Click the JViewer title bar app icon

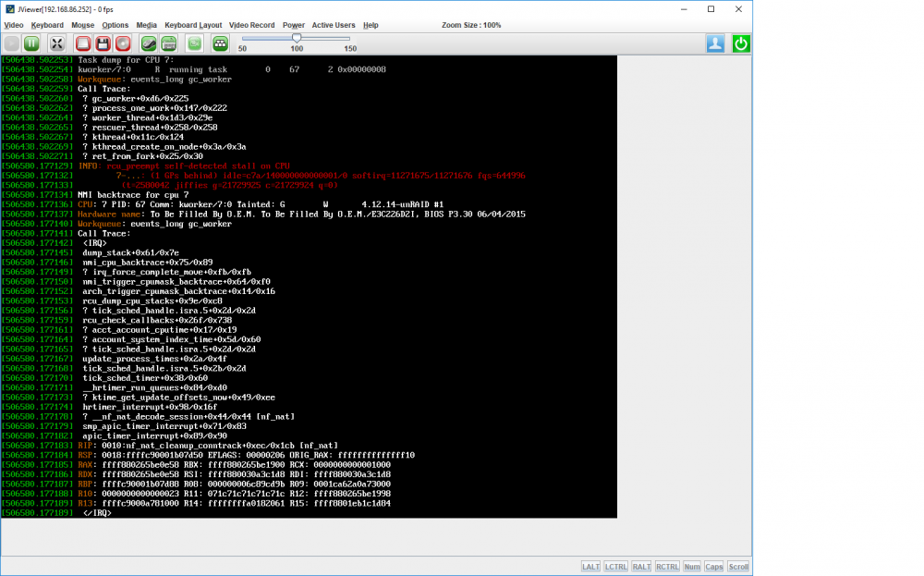(10, 9)
